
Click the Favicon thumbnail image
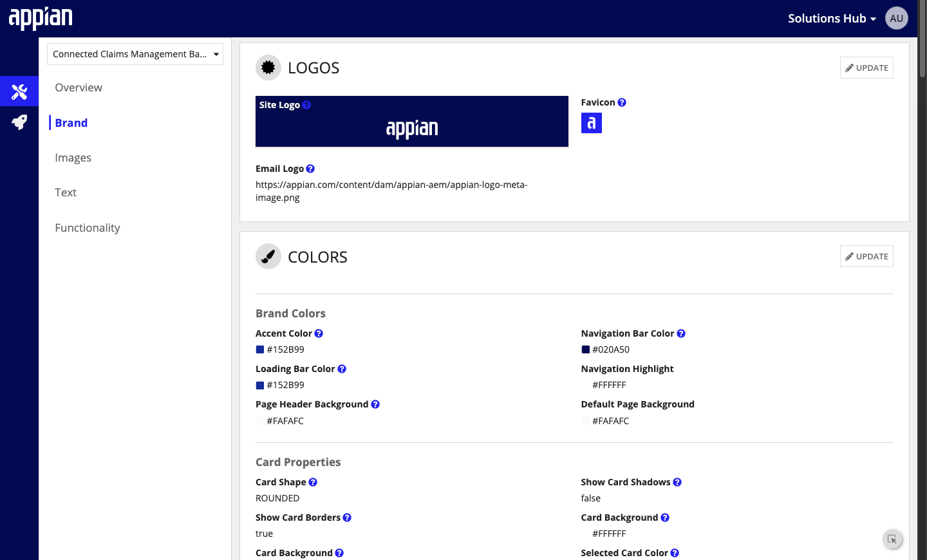point(592,123)
